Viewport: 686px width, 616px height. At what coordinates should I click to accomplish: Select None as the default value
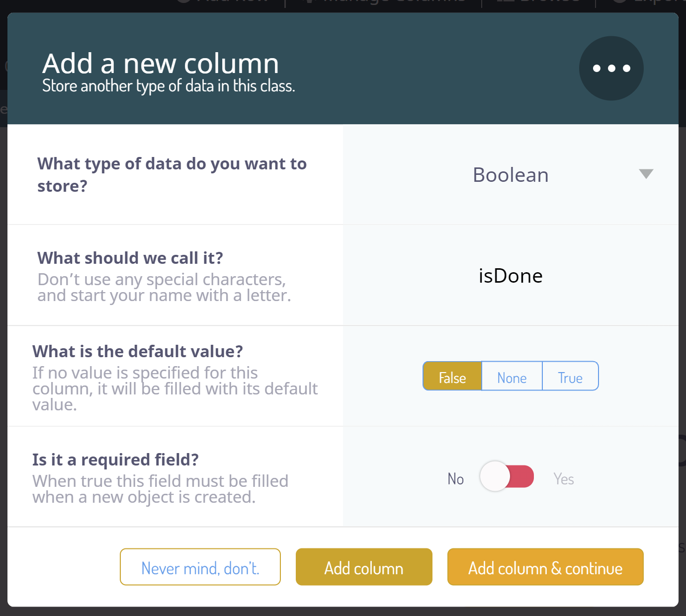tap(512, 377)
